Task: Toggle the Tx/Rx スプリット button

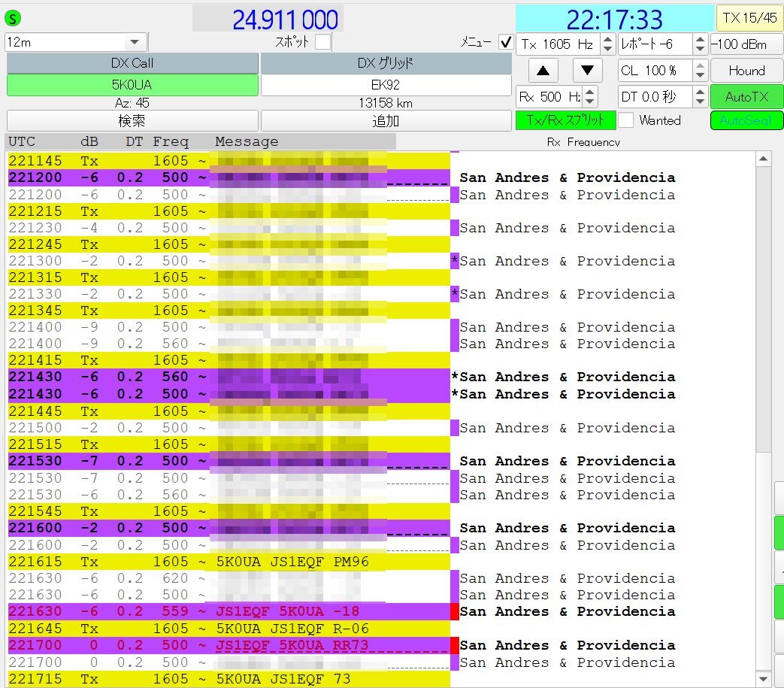Action: click(565, 120)
